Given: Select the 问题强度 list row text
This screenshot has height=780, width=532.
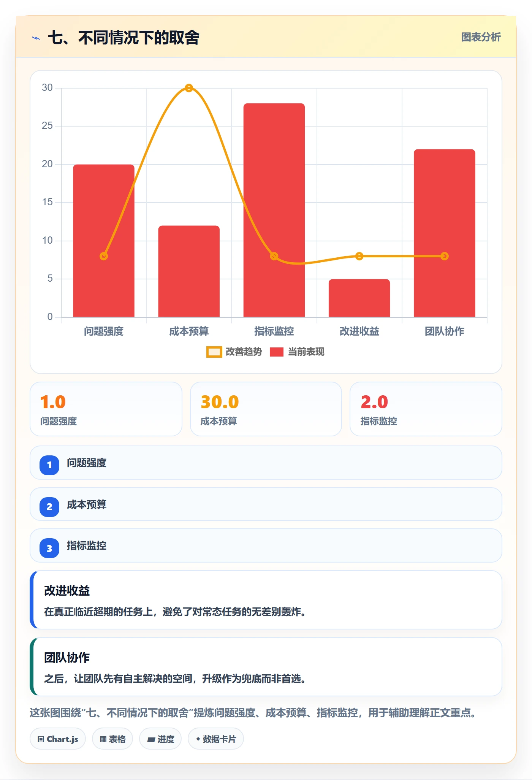Looking at the screenshot, I should [x=87, y=463].
